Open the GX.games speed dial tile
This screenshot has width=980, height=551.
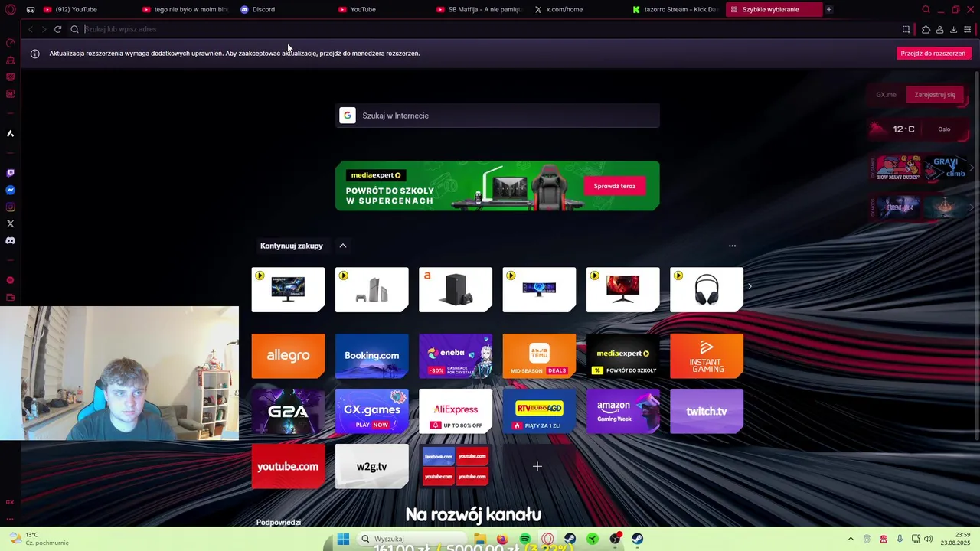click(x=372, y=411)
